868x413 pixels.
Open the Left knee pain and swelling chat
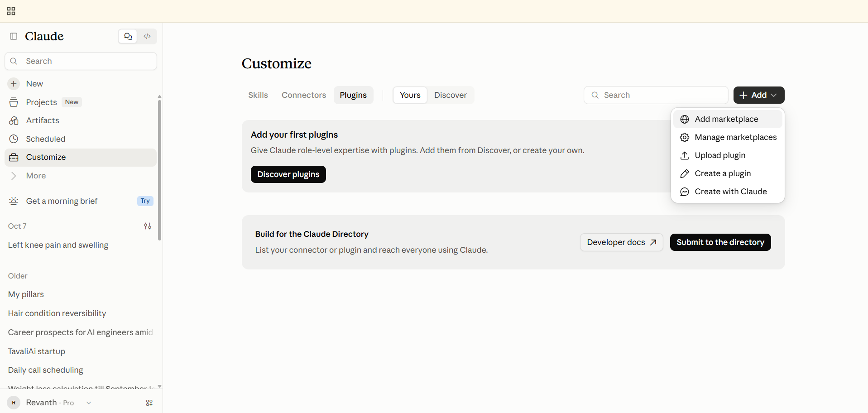(58, 245)
